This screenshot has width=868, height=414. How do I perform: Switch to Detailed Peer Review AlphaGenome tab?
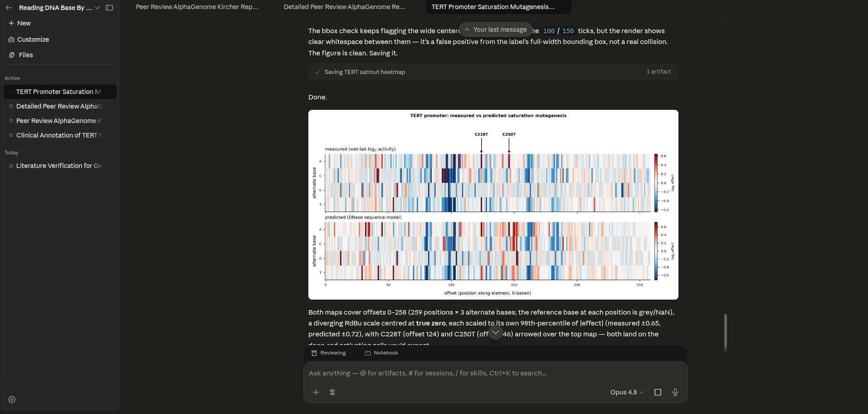coord(345,7)
